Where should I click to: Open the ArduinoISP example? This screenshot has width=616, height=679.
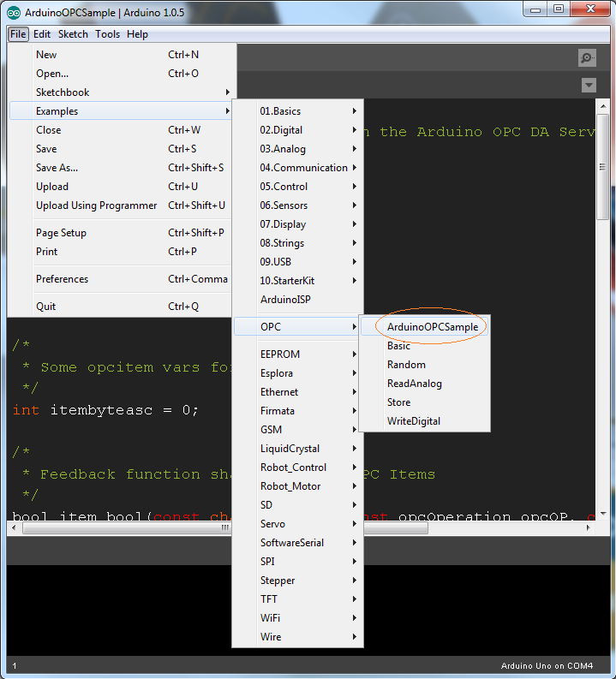click(x=297, y=300)
